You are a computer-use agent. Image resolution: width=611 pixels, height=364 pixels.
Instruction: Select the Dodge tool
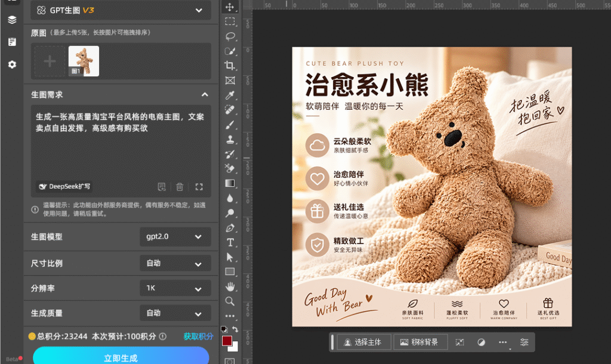230,213
